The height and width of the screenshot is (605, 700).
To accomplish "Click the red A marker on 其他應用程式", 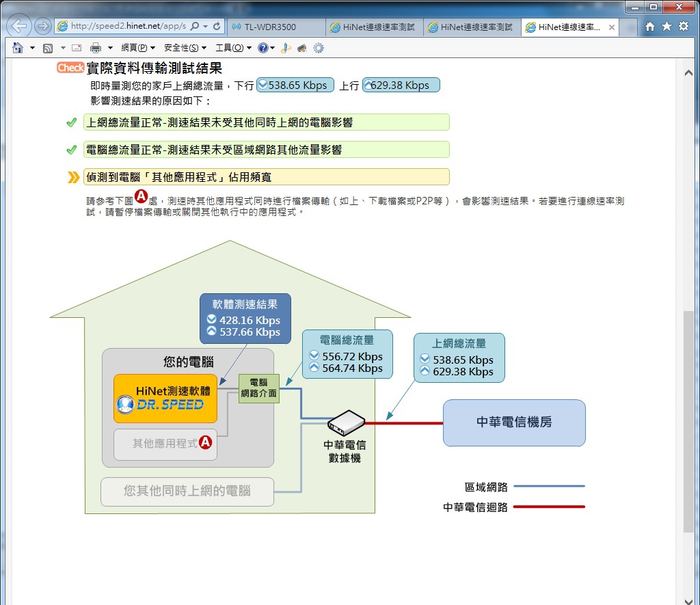I will [205, 442].
